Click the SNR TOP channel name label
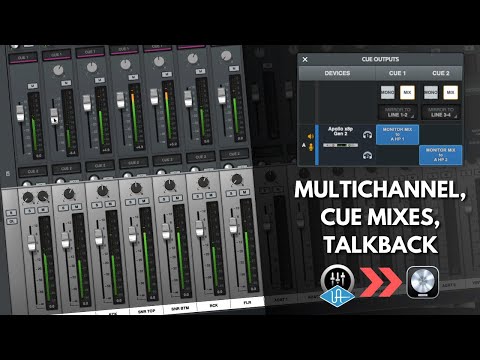The height and width of the screenshot is (360, 480). tap(147, 311)
